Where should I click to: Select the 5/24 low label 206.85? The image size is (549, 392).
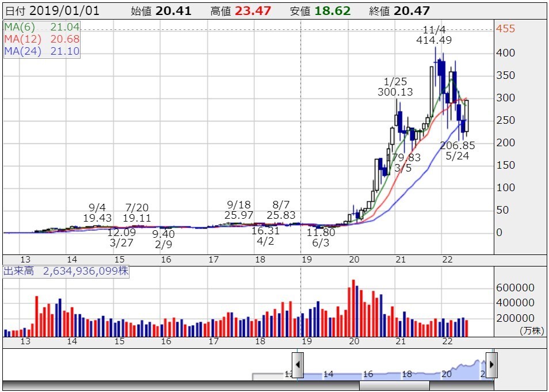click(457, 146)
